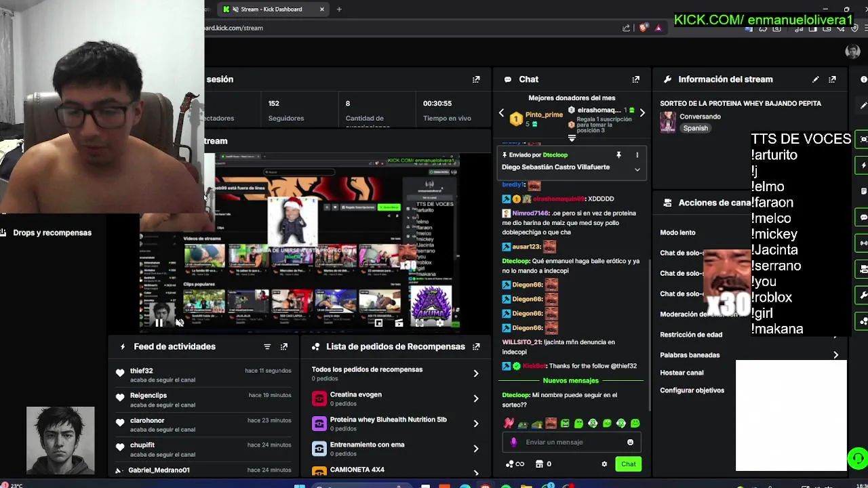Send message with the green Chat button
This screenshot has height=488, width=868.
click(x=629, y=464)
